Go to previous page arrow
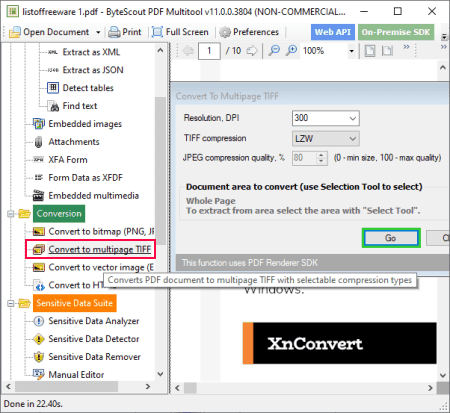Image resolution: width=450 pixels, height=413 pixels. 188,51
